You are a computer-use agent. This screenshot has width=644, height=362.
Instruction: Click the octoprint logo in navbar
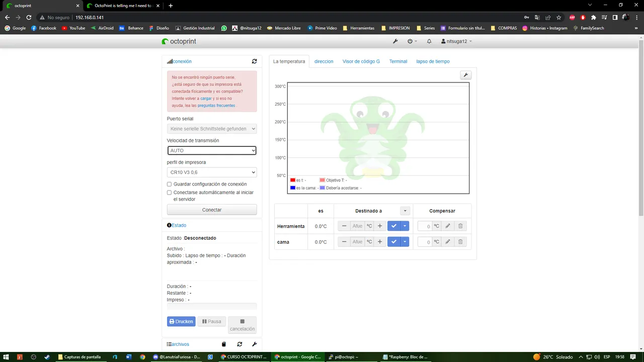click(x=179, y=41)
